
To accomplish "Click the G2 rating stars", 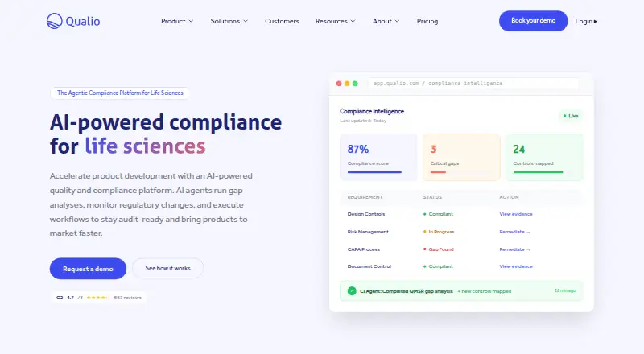I will pos(97,298).
